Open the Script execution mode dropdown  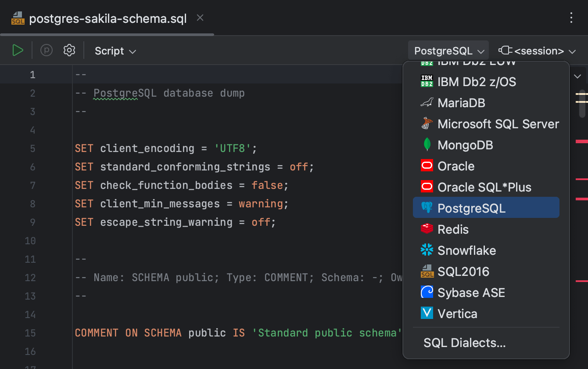(x=115, y=51)
